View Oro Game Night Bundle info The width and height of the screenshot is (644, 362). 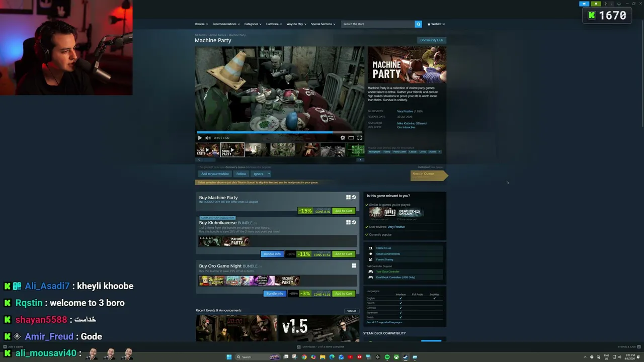click(x=275, y=294)
